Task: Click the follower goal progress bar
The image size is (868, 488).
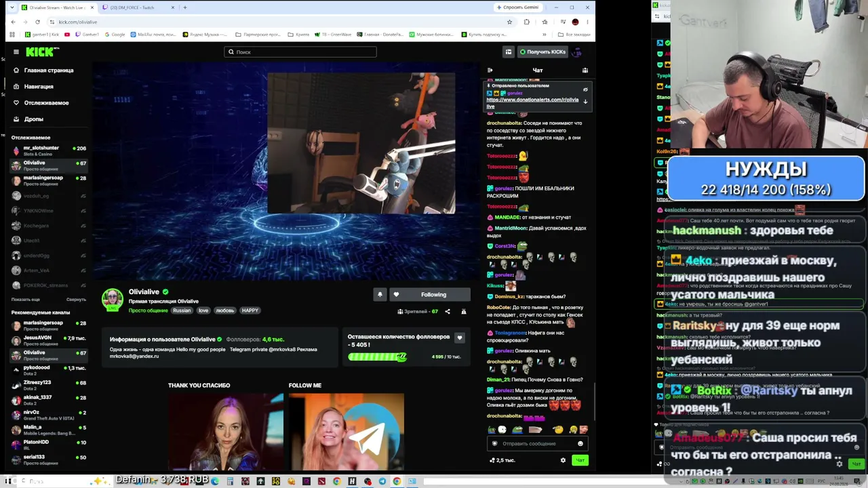Action: [x=377, y=357]
